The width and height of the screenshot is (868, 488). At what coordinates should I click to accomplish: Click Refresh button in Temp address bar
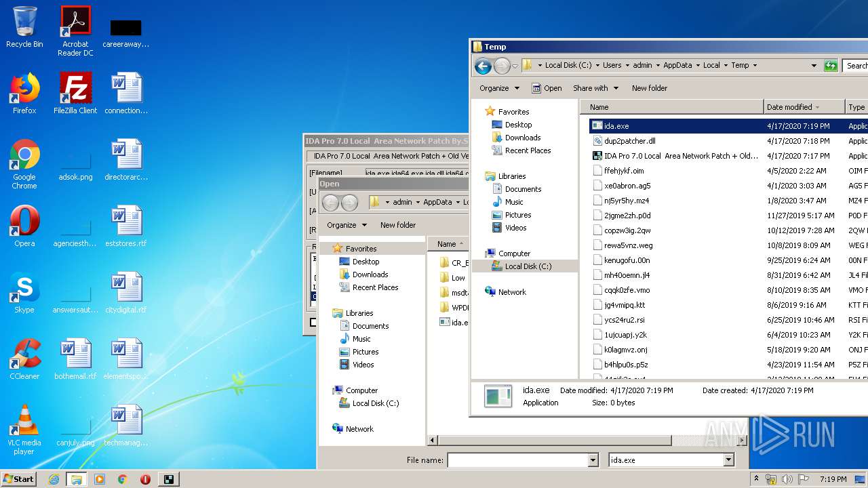[831, 66]
